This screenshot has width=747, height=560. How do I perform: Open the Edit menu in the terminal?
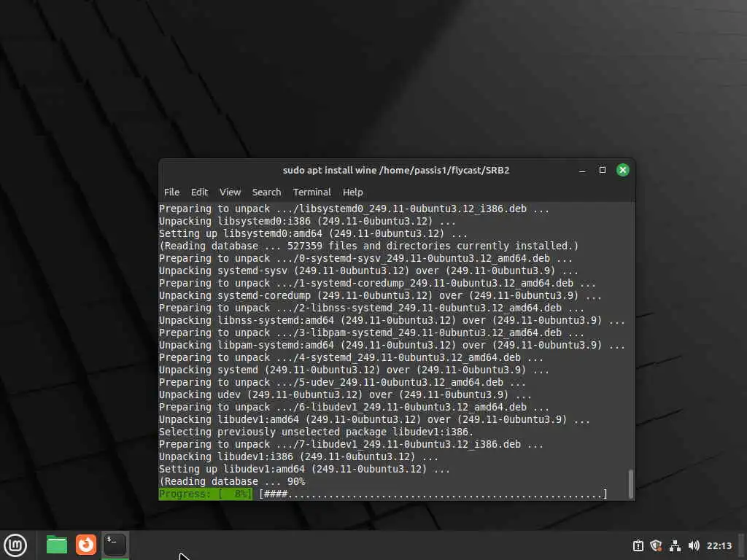point(199,192)
